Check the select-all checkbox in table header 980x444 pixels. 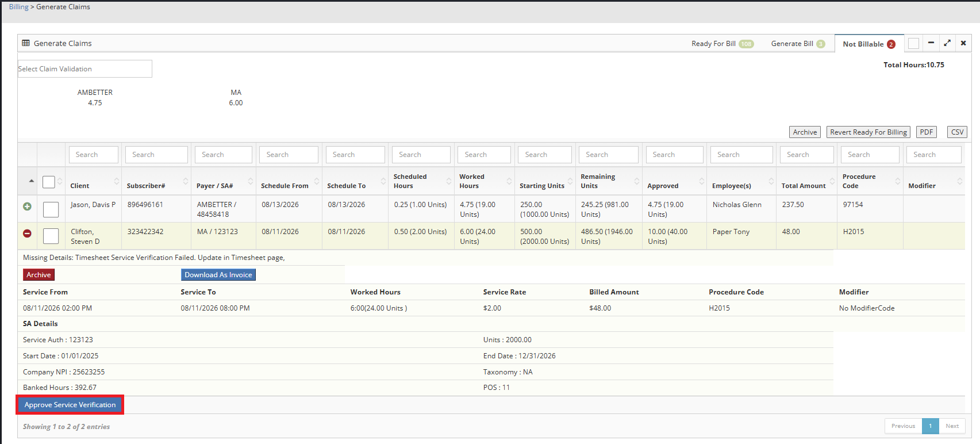pyautogui.click(x=49, y=182)
